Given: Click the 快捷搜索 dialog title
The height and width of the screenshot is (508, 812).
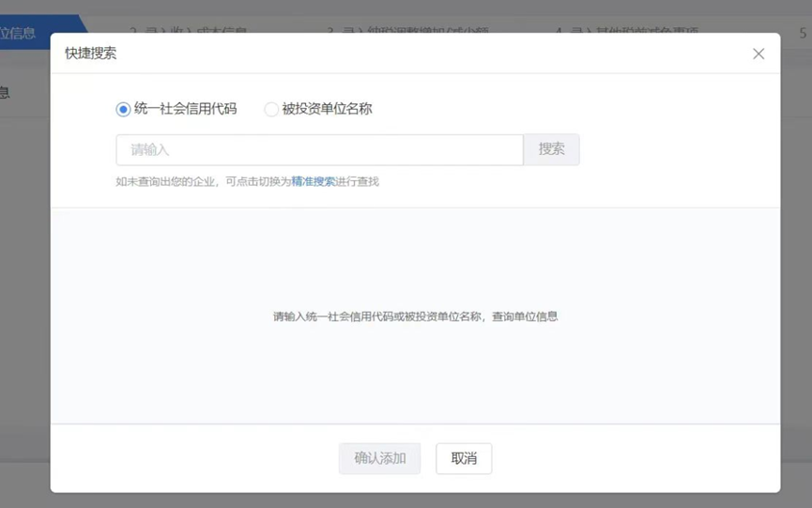Looking at the screenshot, I should point(91,54).
